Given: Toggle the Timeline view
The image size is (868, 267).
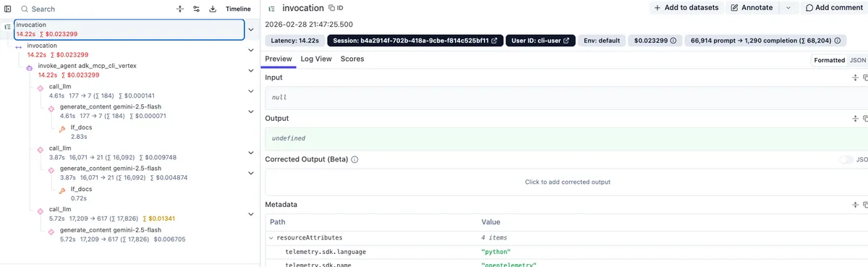Looking at the screenshot, I should [x=238, y=9].
